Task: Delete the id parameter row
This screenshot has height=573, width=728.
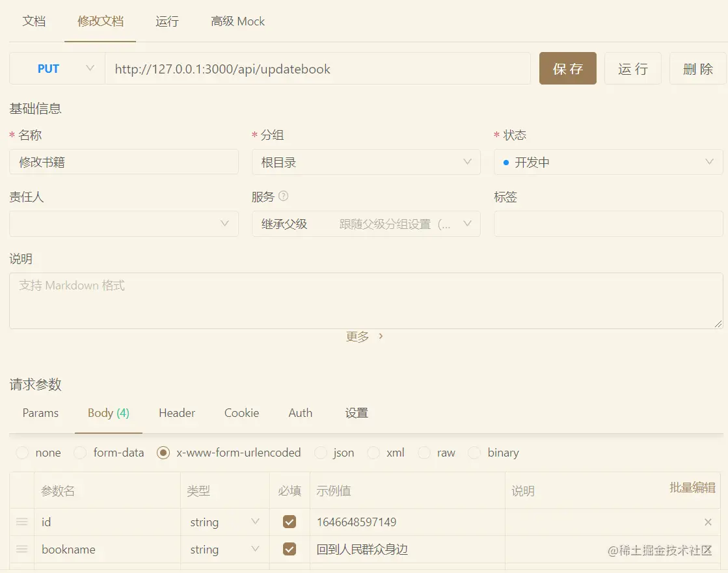Action: coord(708,522)
